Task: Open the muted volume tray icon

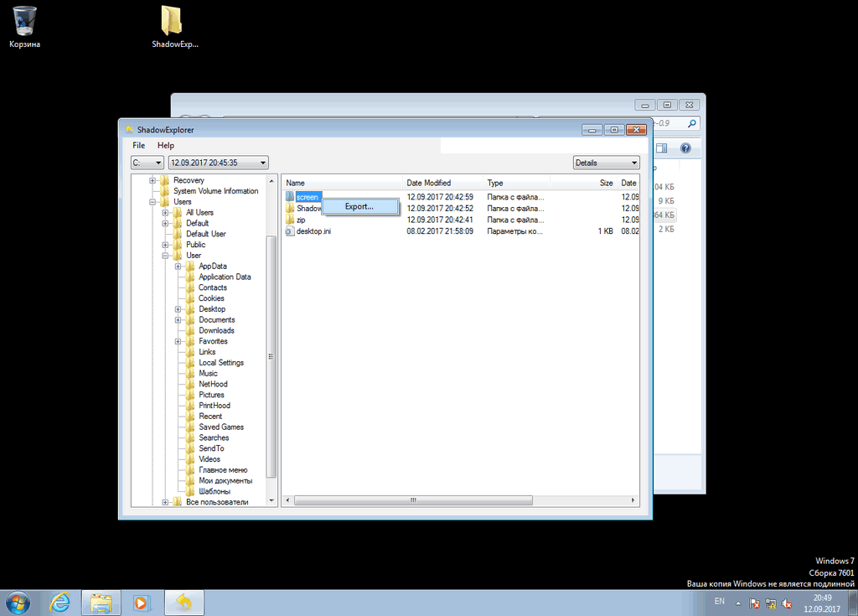Action: coord(787,603)
